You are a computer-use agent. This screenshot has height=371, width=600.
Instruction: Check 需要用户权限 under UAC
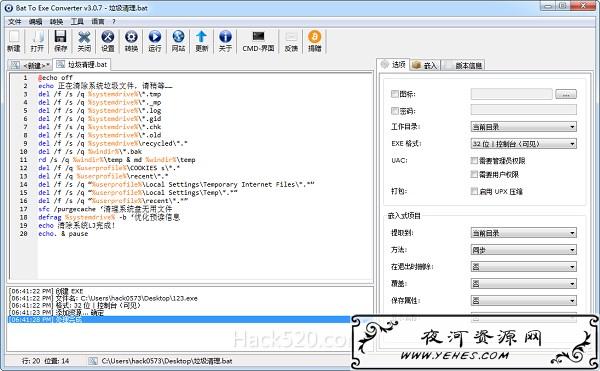pos(474,174)
